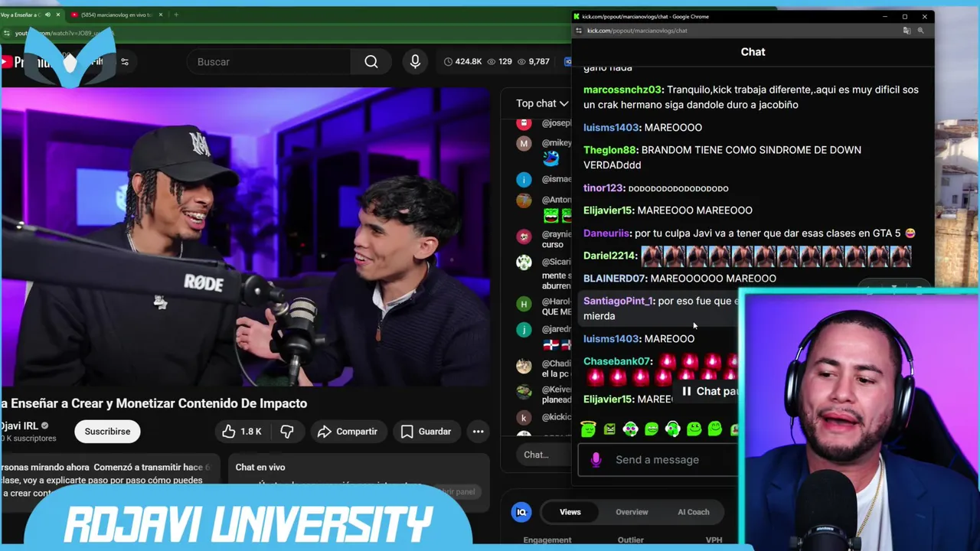Click the Chat en vivo heading
This screenshot has width=980, height=551.
pos(260,467)
